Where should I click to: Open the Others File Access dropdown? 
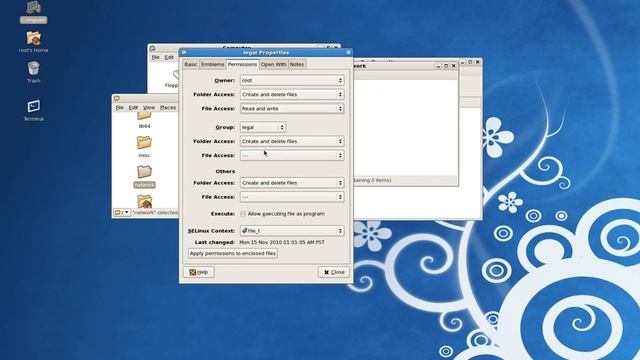click(292, 197)
